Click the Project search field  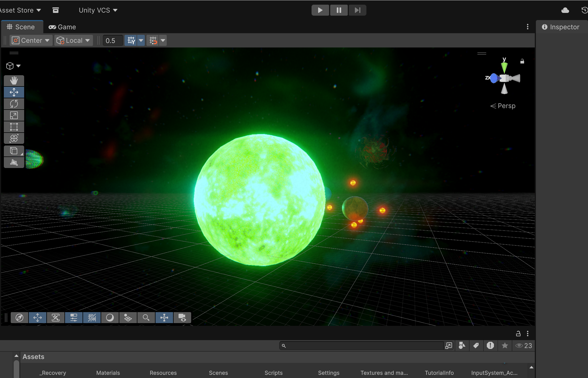coord(362,346)
